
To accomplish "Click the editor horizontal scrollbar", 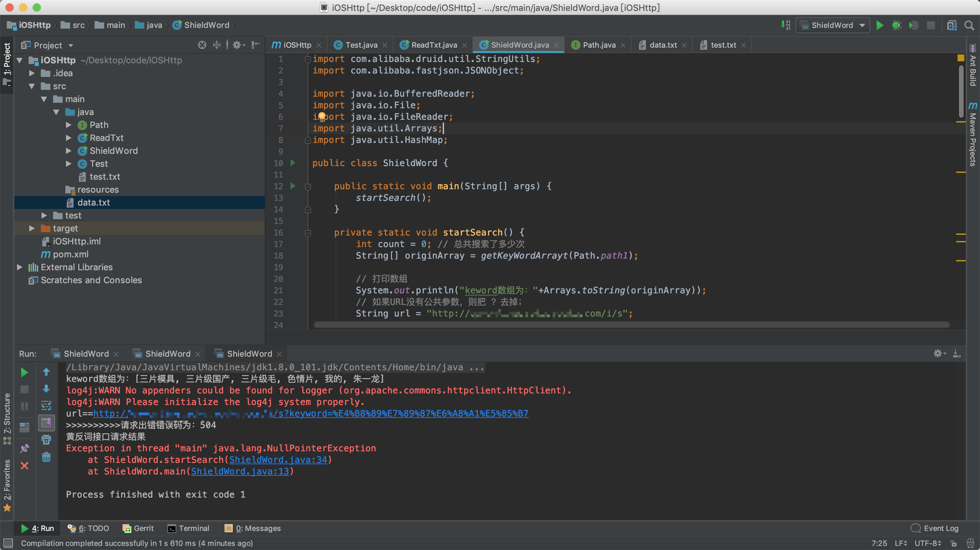I will tap(632, 325).
